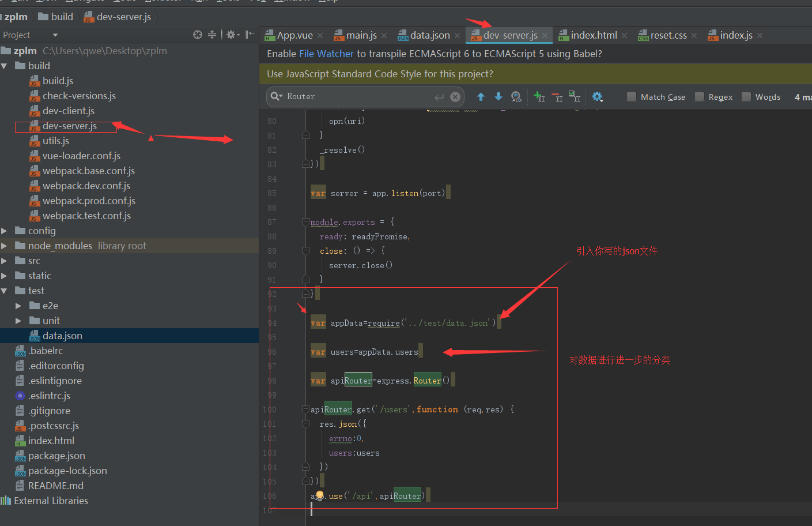Jump to previous search occurrence
Image resolution: width=812 pixels, height=526 pixels.
pos(481,97)
